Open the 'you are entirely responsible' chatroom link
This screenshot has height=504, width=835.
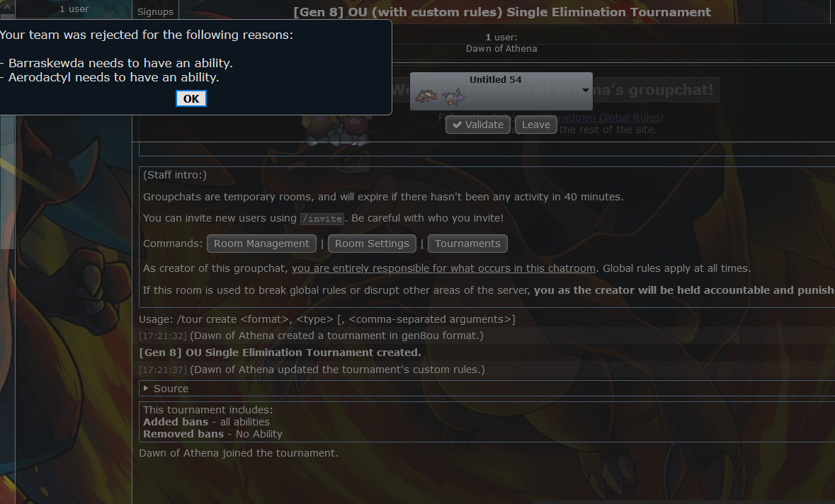pos(443,268)
